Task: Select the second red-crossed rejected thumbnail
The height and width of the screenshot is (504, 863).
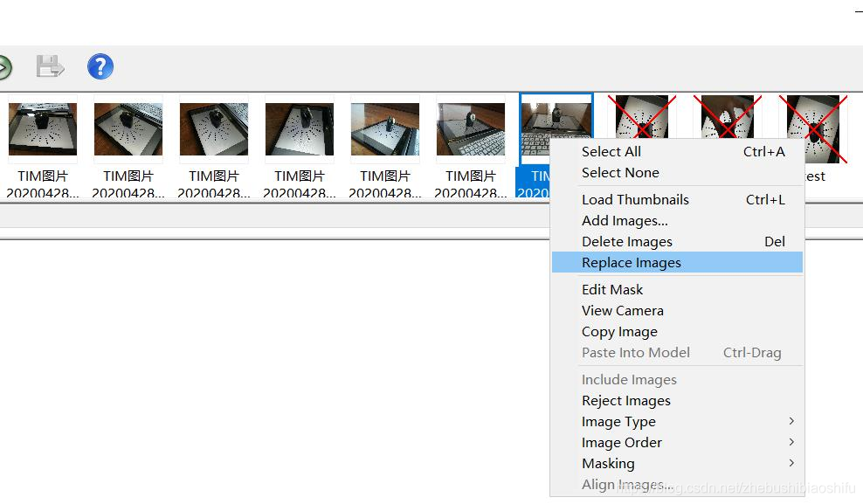Action: tap(728, 116)
